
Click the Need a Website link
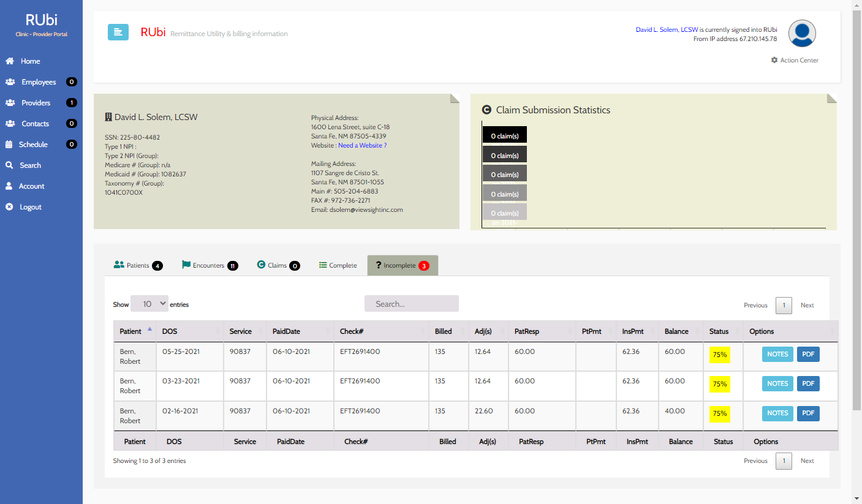[x=362, y=145]
